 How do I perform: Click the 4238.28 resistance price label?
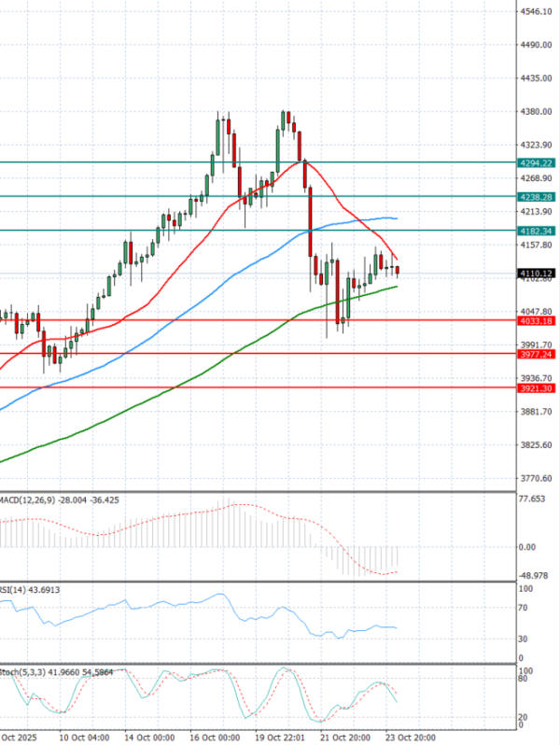pos(536,197)
